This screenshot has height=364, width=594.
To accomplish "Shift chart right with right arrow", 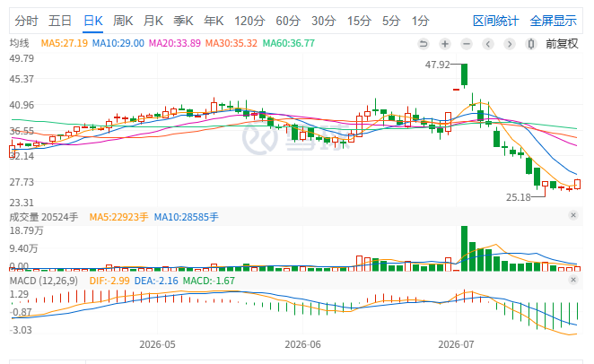I will click(x=510, y=44).
